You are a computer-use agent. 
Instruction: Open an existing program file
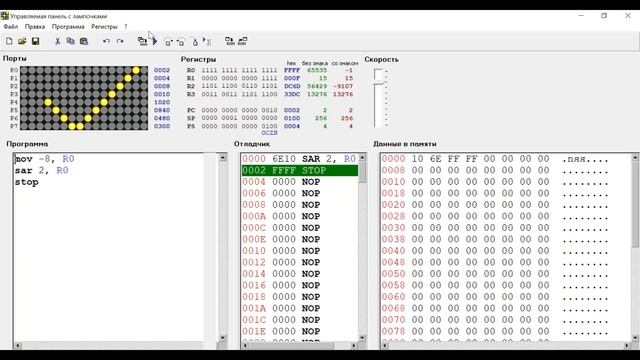pos(22,41)
